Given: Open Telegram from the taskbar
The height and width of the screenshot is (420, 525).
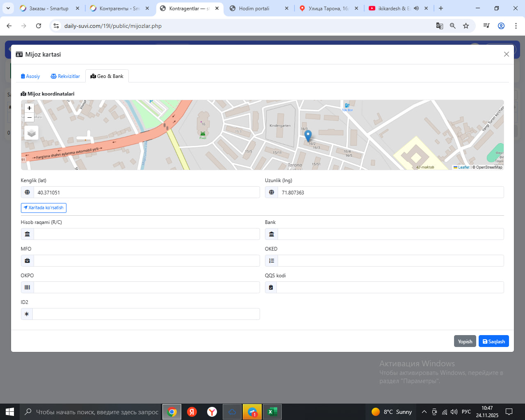Looking at the screenshot, I should (252, 412).
